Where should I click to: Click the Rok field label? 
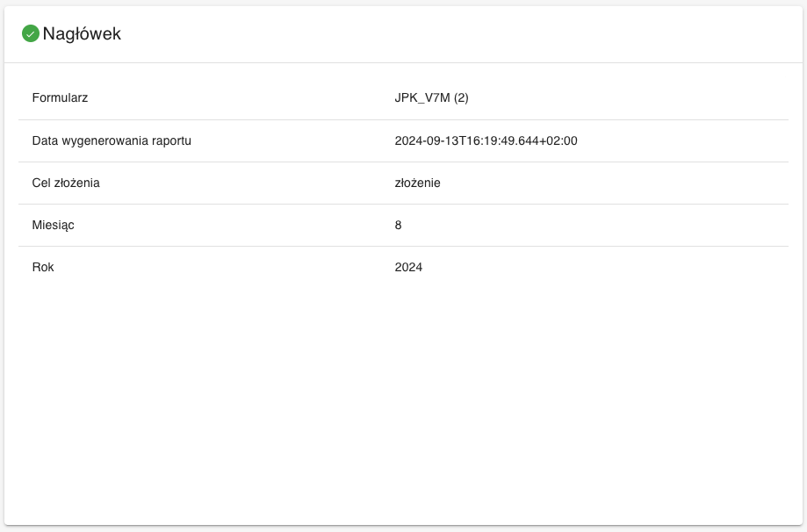(43, 267)
